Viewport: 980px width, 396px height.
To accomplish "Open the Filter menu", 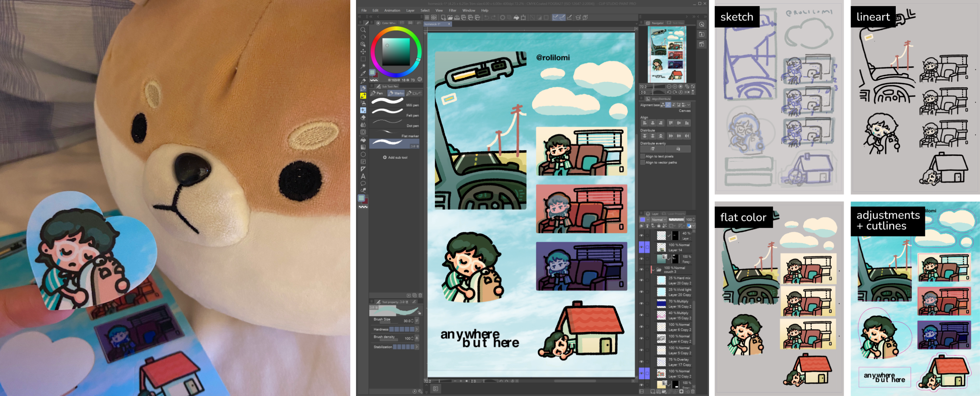I will pyautogui.click(x=452, y=10).
